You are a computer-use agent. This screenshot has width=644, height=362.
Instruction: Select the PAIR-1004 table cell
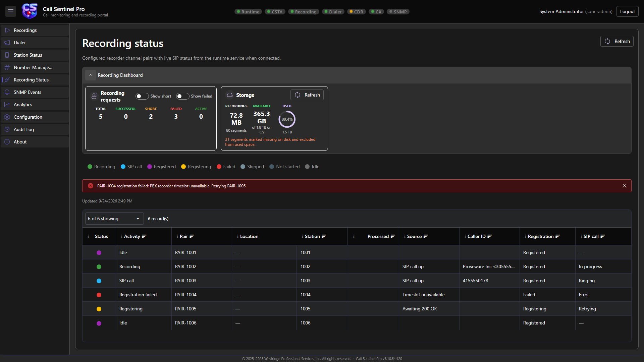point(202,295)
